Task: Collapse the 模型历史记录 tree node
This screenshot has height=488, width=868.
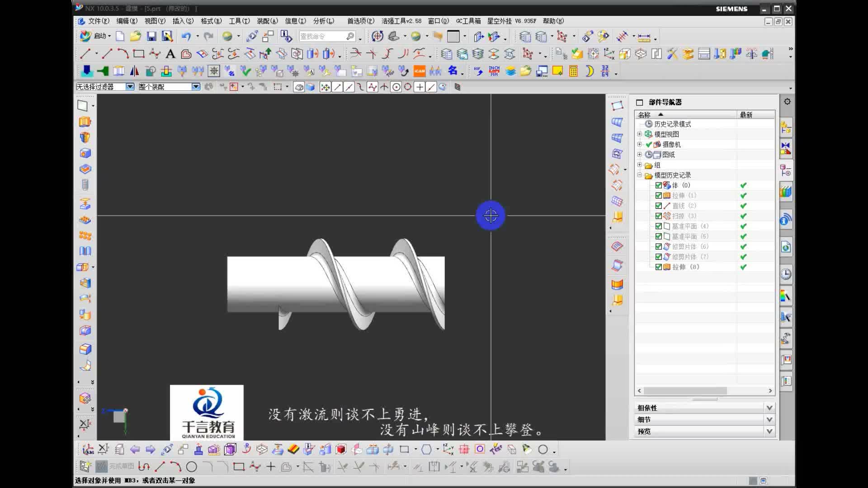Action: click(x=640, y=175)
